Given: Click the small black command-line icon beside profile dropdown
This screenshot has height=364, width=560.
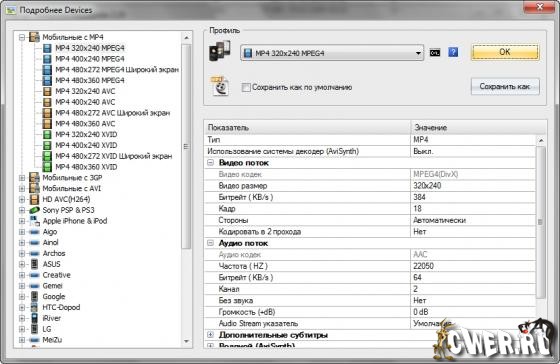Looking at the screenshot, I should pyautogui.click(x=435, y=53).
